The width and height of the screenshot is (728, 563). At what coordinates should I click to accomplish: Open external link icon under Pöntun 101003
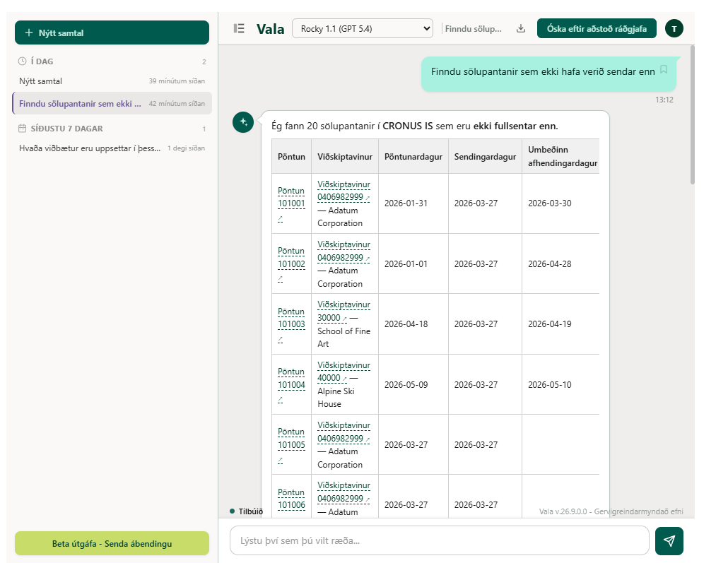click(x=280, y=340)
